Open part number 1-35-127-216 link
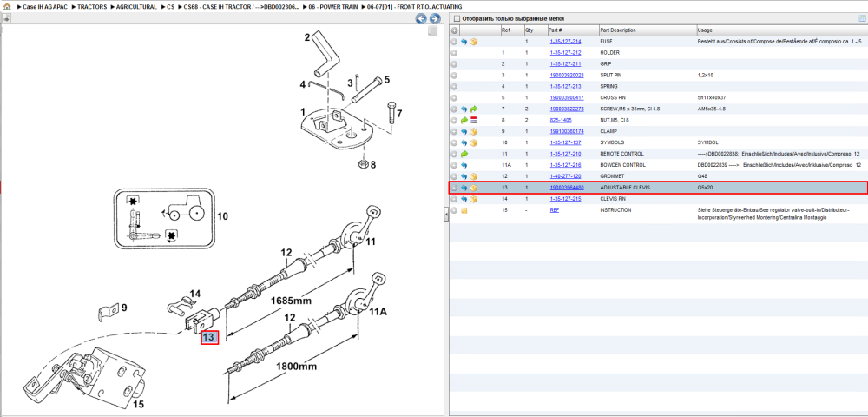Viewport: 868px width, 417px height. [x=565, y=165]
